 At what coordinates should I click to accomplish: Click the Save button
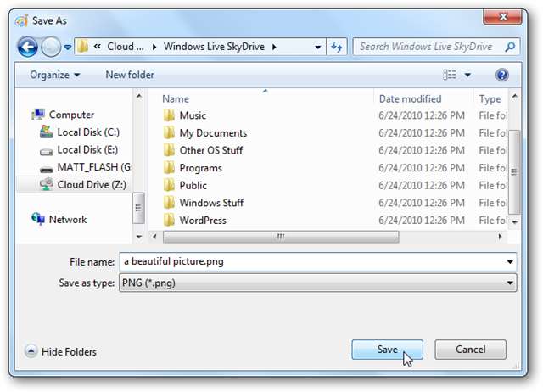pos(387,350)
